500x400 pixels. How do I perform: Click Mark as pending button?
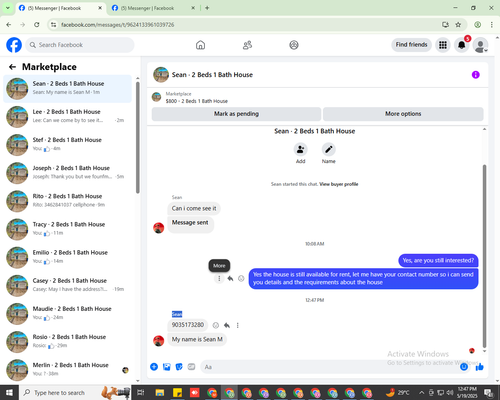236,114
